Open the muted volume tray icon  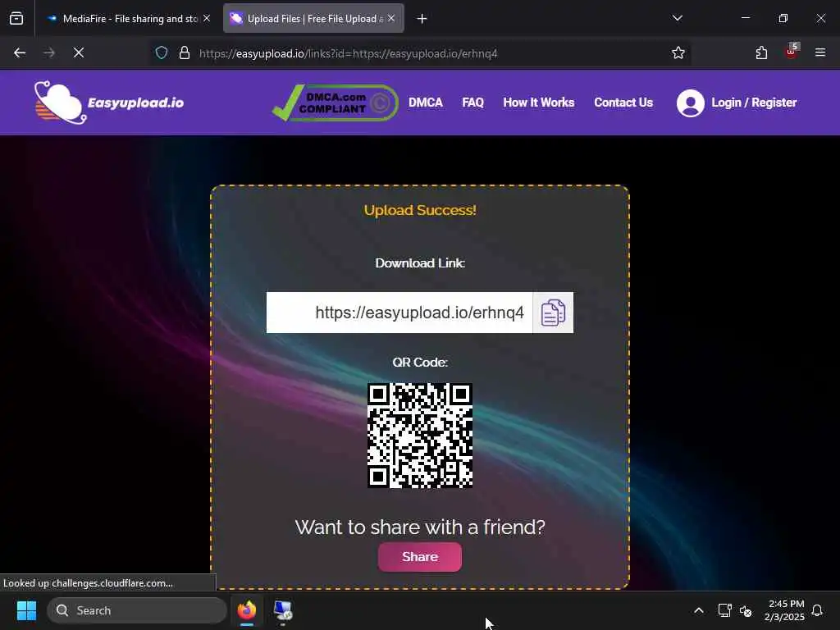coord(745,610)
